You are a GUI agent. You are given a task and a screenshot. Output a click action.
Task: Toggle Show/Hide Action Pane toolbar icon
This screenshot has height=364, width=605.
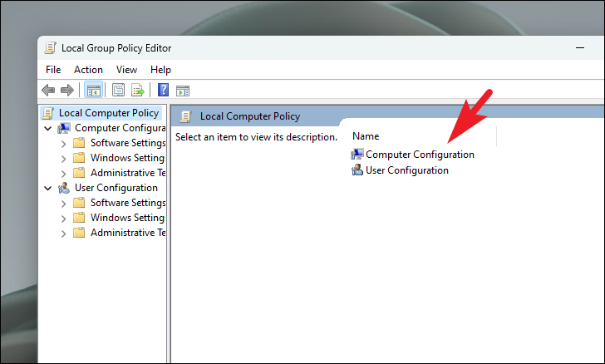point(183,91)
